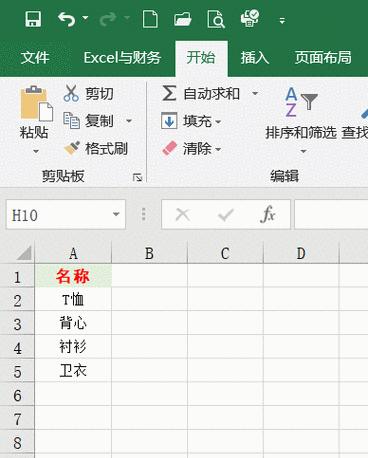Click the 粘贴 clipboard icon
The height and width of the screenshot is (458, 368).
[x=36, y=104]
